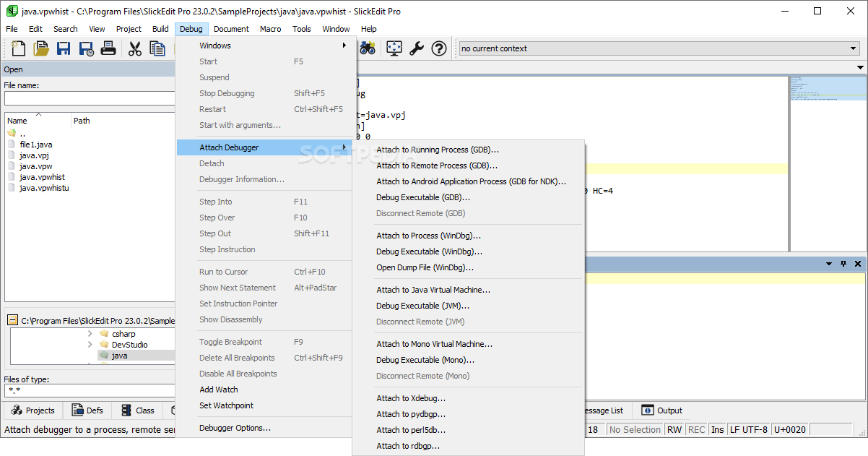This screenshot has width=868, height=456.
Task: Select java.vpj in the file list
Action: [x=34, y=155]
